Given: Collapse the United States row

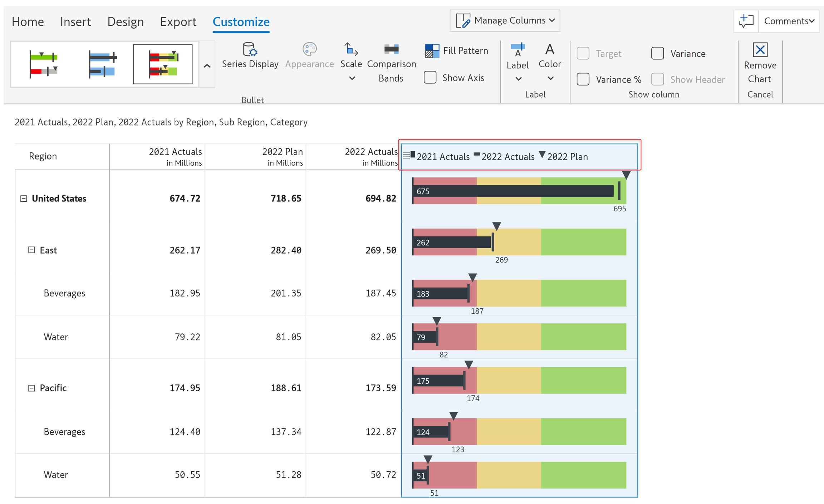Looking at the screenshot, I should click(x=24, y=199).
